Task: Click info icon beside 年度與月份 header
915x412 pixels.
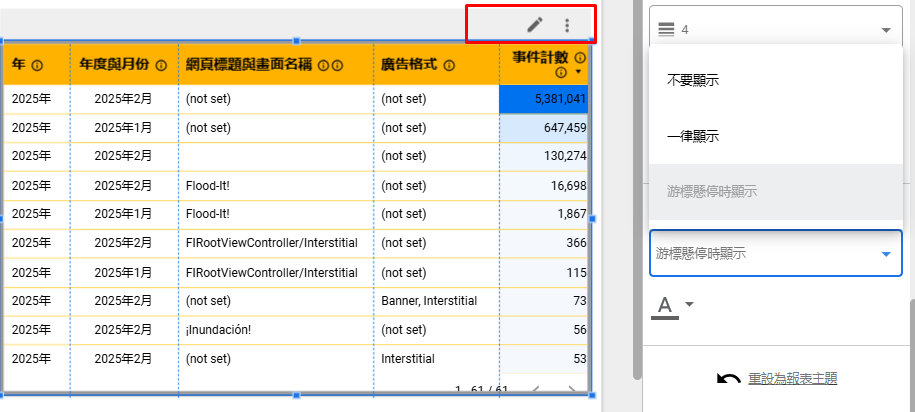Action: click(161, 65)
